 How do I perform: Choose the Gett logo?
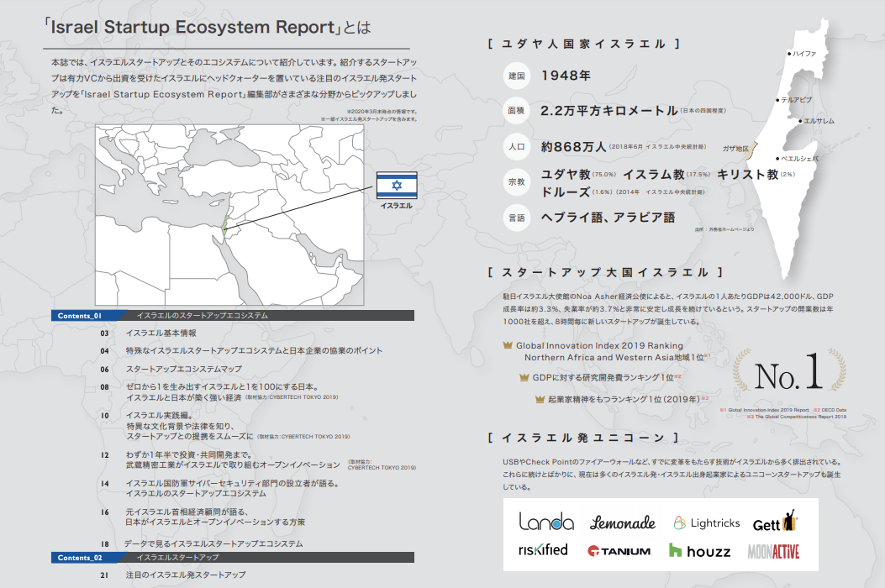pyautogui.click(x=776, y=521)
